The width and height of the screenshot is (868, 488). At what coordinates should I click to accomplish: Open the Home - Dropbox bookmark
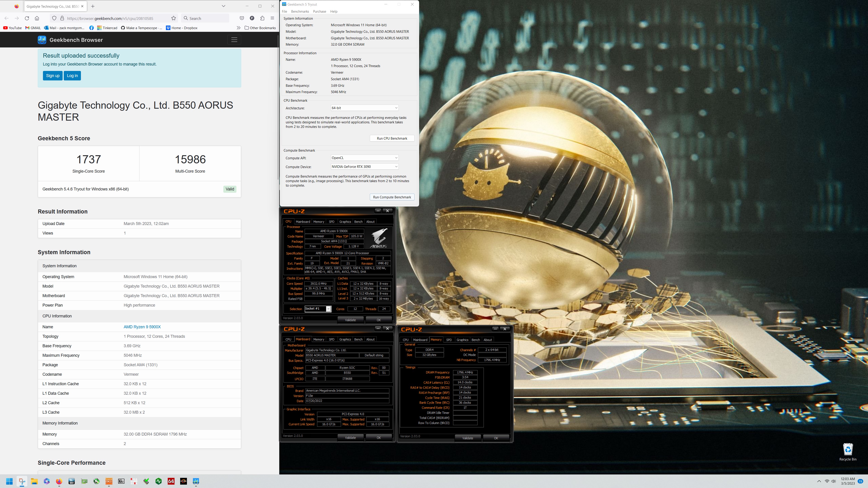tap(182, 28)
